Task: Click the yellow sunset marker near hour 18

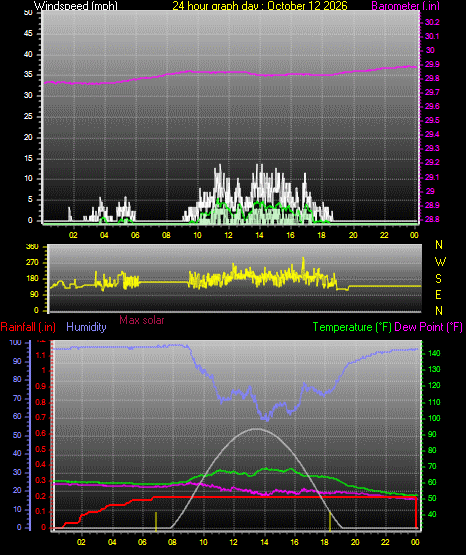Action: pos(330,521)
